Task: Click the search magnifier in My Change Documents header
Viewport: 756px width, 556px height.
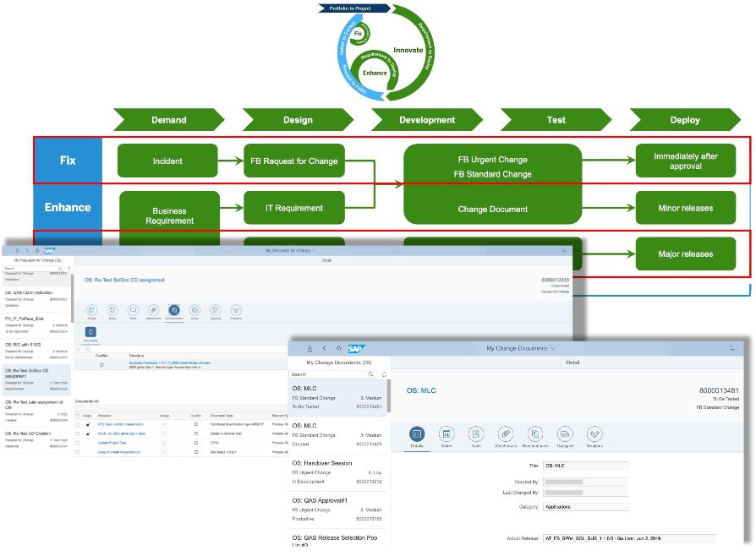Action: [731, 348]
